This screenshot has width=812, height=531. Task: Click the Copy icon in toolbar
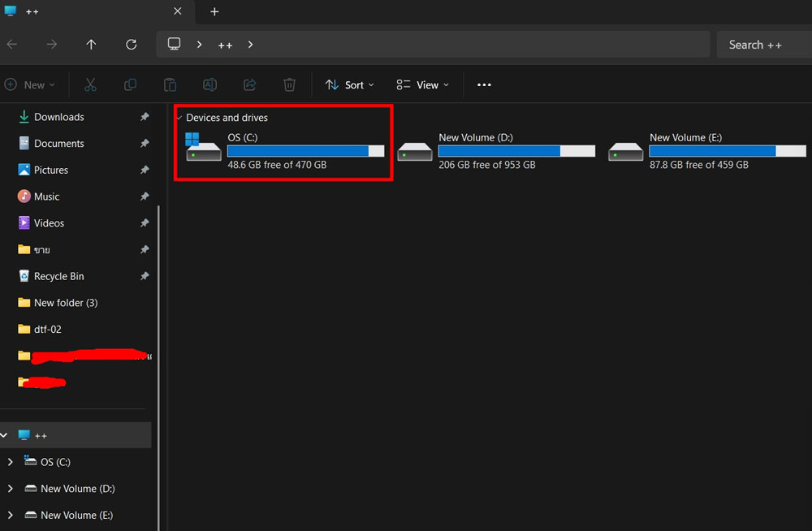[130, 85]
